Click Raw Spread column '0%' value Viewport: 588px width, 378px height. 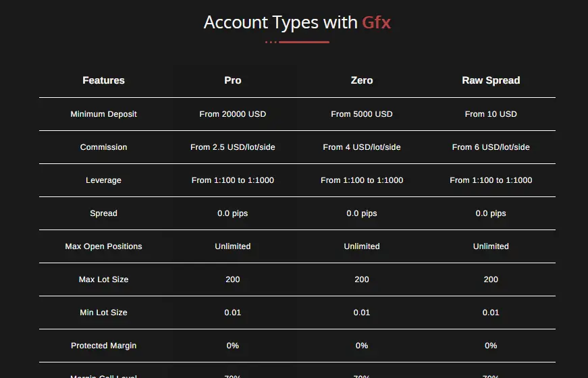click(x=491, y=346)
